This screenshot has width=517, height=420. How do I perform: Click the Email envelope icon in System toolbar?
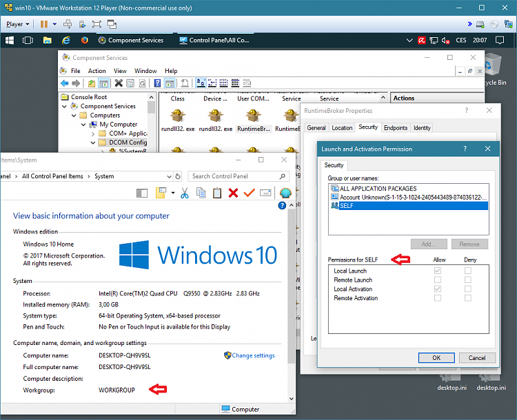tap(265, 193)
